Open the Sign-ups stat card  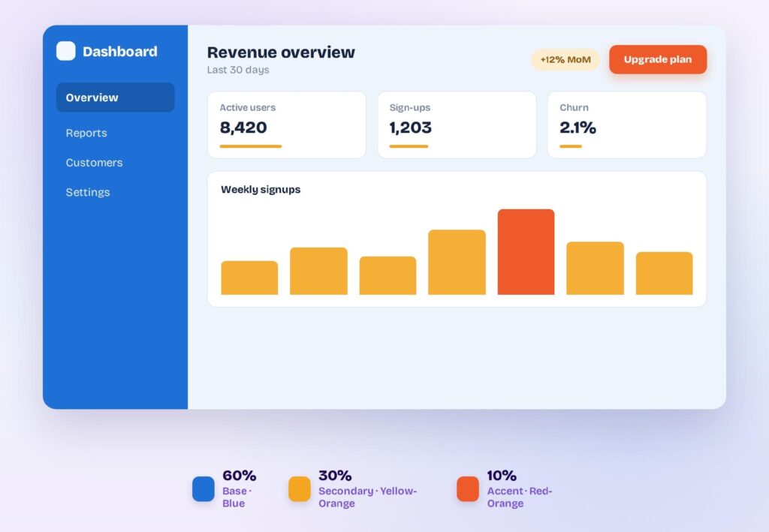(x=457, y=125)
